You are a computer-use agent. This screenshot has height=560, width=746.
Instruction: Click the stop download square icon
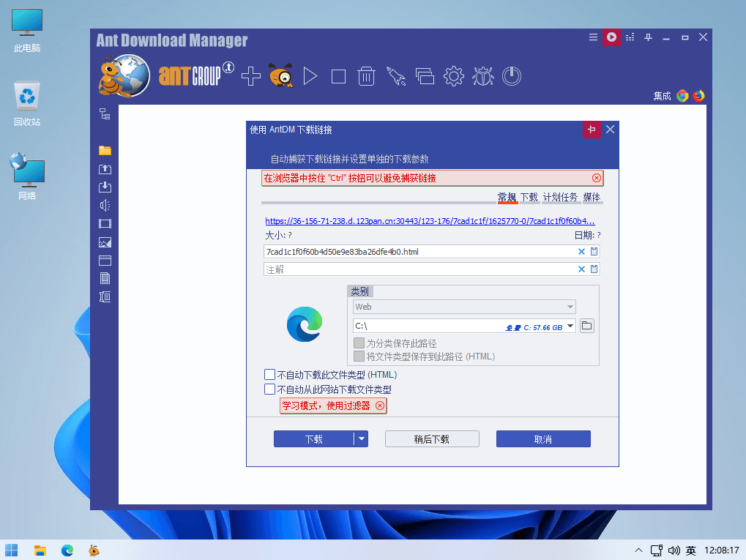(x=338, y=76)
